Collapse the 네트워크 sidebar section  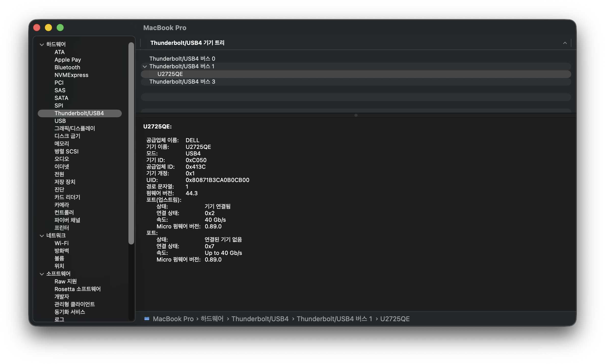click(42, 236)
